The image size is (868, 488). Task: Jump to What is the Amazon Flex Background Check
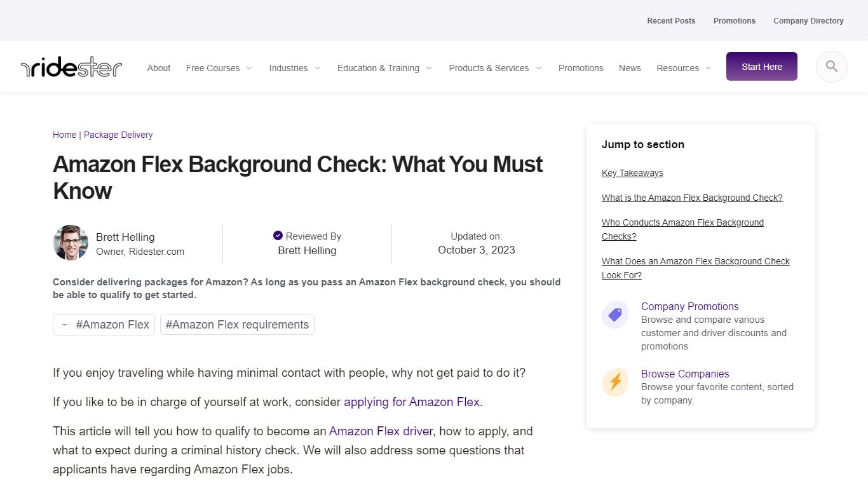692,198
